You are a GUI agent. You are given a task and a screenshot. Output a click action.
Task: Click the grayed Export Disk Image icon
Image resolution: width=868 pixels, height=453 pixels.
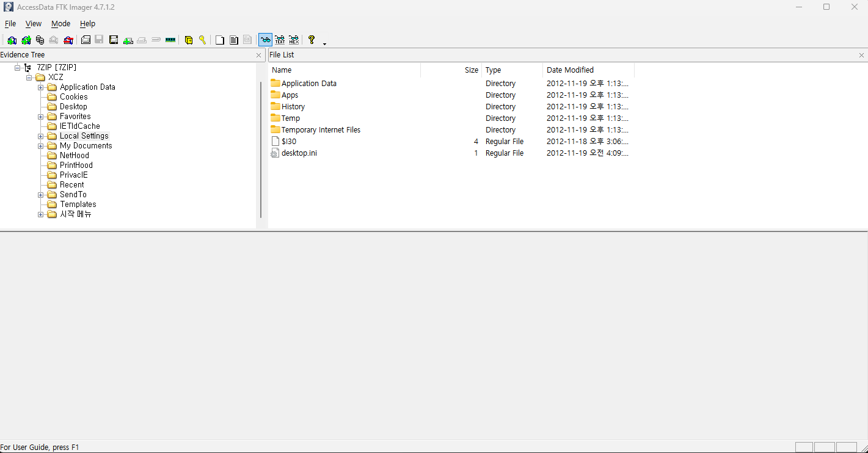99,40
